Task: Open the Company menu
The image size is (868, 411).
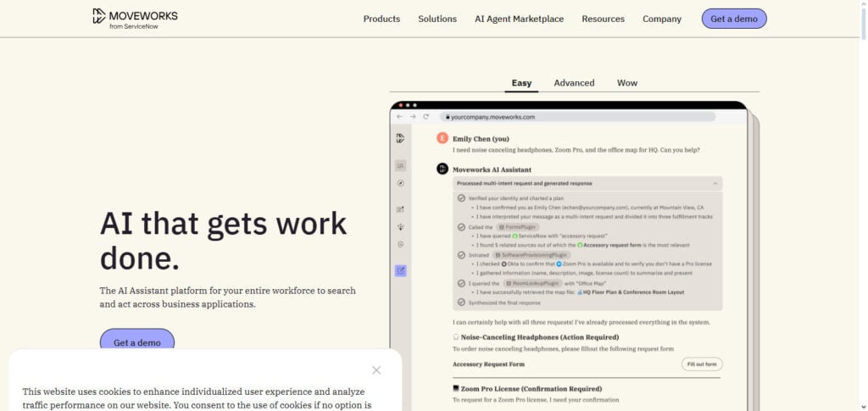Action: point(661,19)
